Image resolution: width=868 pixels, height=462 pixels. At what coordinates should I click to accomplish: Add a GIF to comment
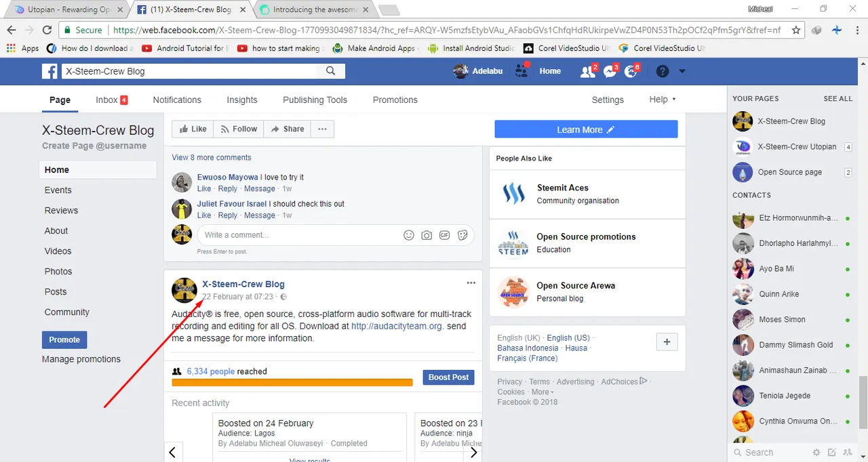[445, 235]
